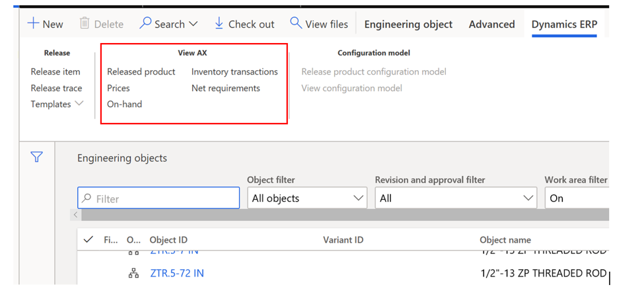This screenshot has height=297, width=644.
Task: Toggle the select-all checkmark column header
Action: [89, 239]
